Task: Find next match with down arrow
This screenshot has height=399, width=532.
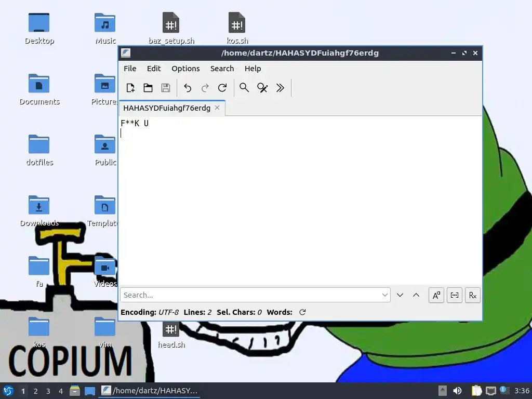Action: [x=400, y=295]
